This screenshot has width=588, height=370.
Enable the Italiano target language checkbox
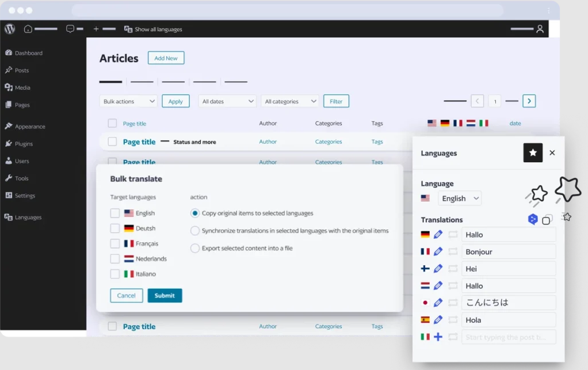(115, 274)
